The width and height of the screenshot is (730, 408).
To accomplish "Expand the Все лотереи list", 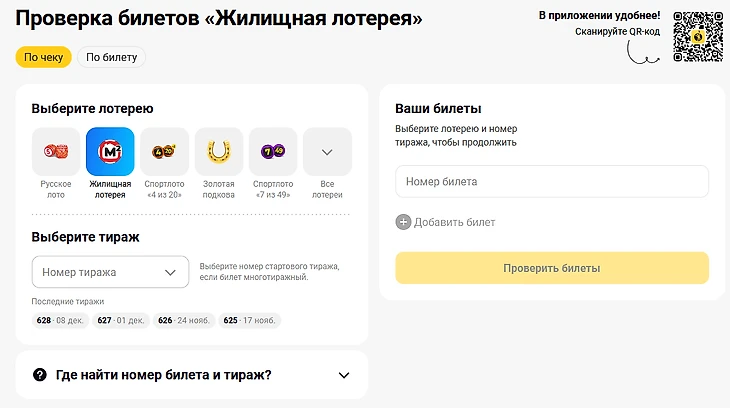I will (327, 152).
